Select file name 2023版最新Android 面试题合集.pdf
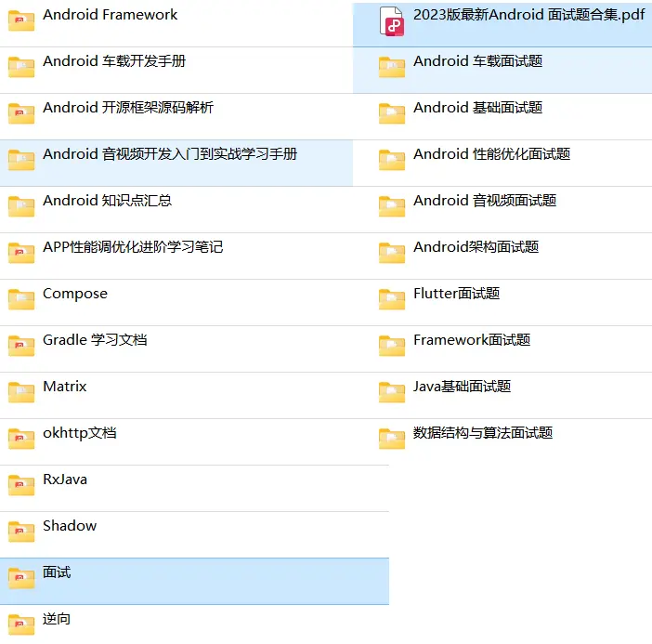652x644 pixels. 528,15
